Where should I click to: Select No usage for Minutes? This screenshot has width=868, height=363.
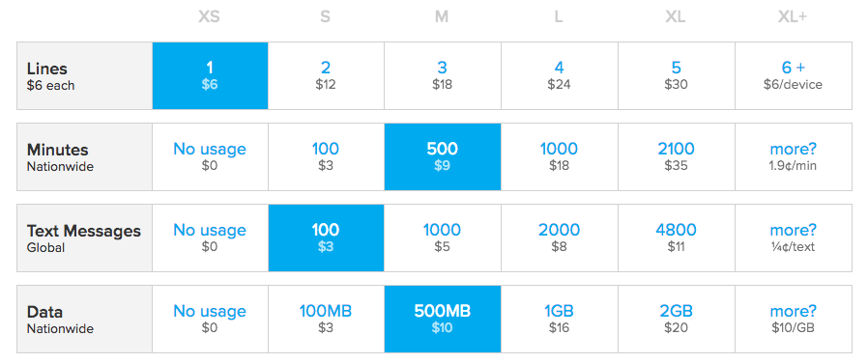click(210, 157)
